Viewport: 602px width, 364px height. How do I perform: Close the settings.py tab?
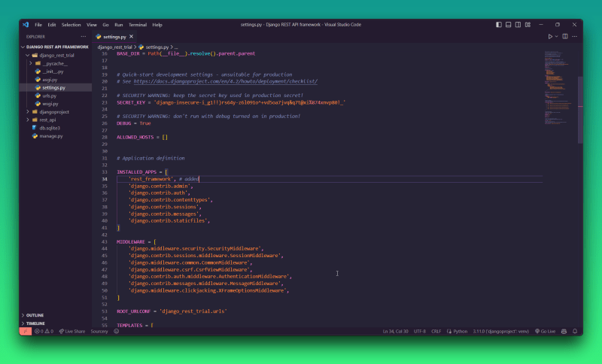click(x=131, y=36)
